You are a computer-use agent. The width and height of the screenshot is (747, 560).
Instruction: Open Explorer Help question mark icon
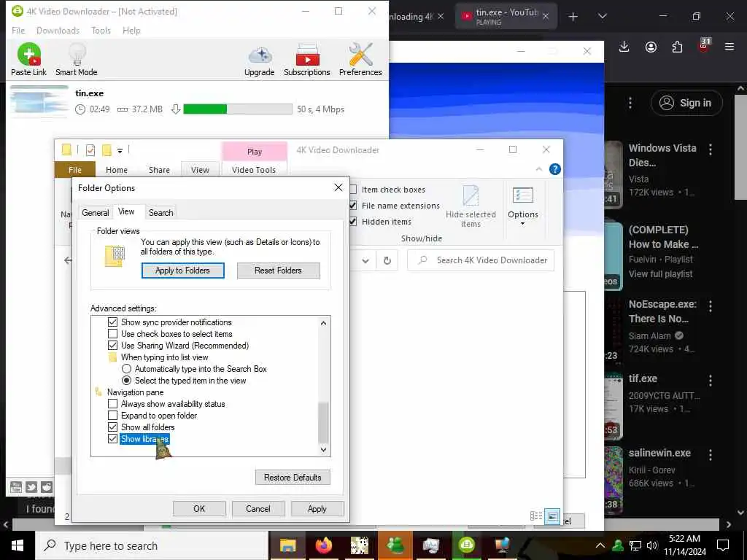point(555,169)
